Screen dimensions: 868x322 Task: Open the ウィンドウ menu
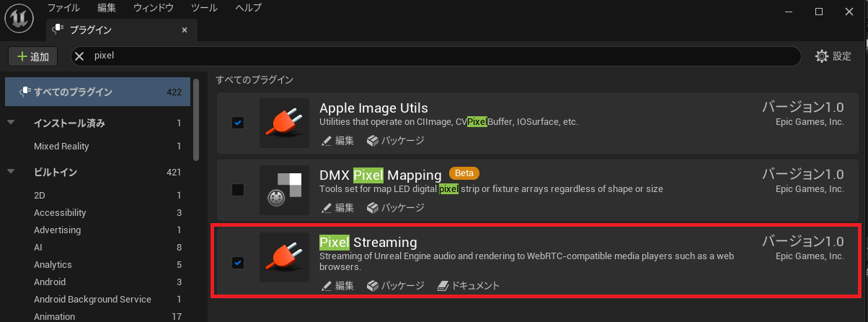(154, 9)
